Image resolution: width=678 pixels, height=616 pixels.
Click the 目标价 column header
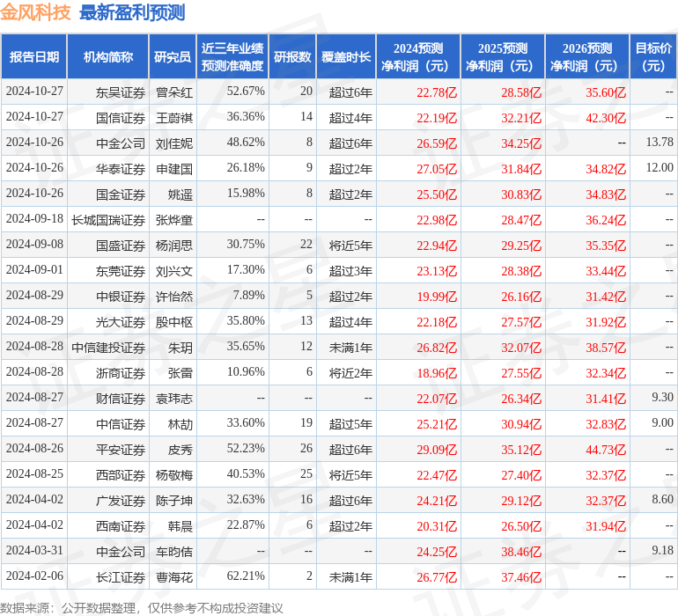tap(653, 56)
